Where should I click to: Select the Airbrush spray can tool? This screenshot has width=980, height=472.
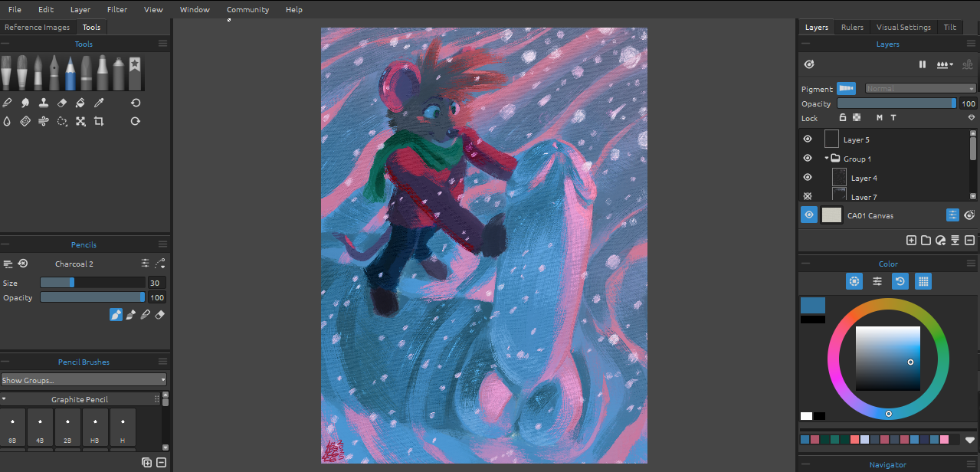pos(119,74)
